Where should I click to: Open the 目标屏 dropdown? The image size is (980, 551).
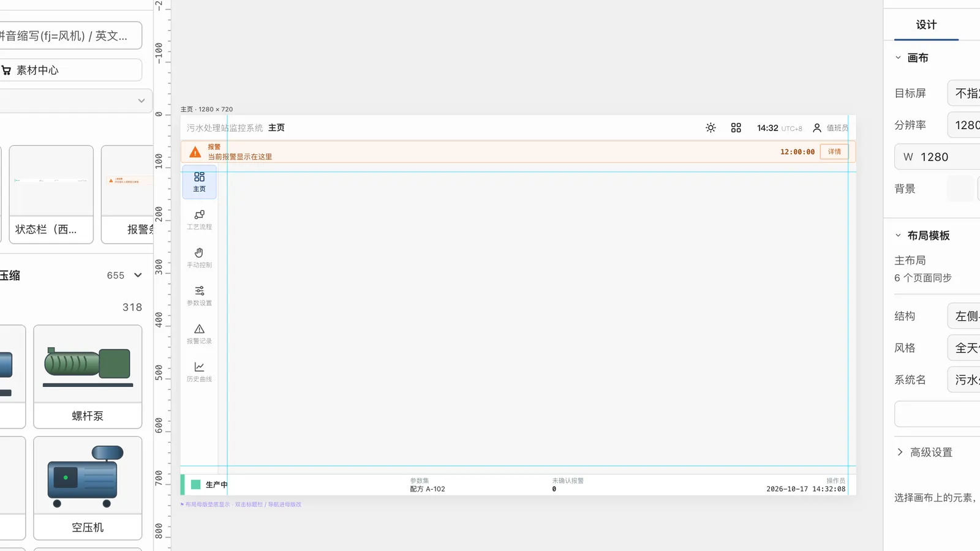(x=964, y=93)
